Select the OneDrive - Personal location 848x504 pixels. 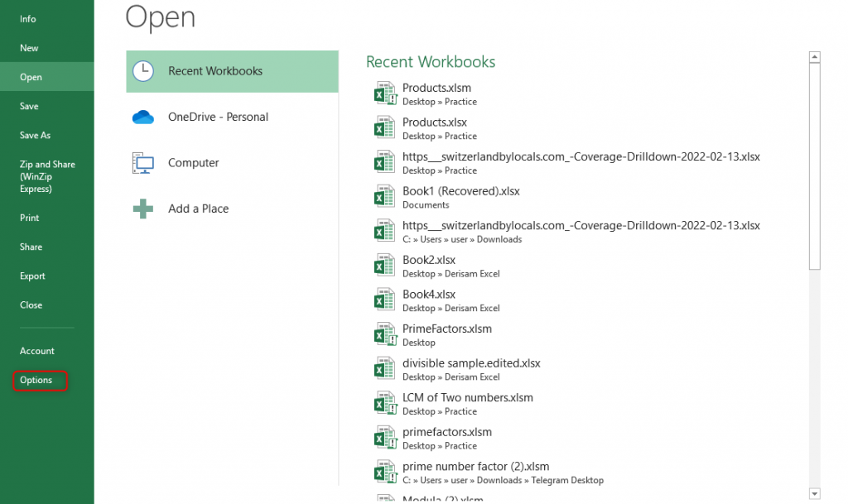218,118
